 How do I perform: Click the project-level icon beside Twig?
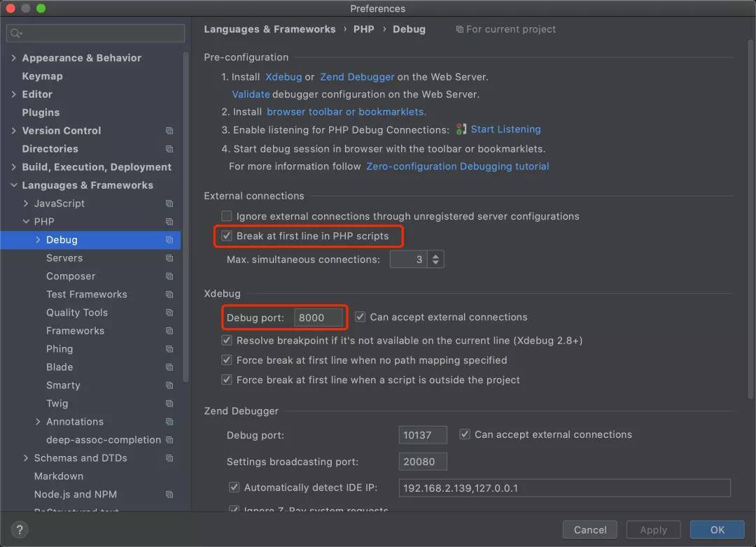point(169,404)
